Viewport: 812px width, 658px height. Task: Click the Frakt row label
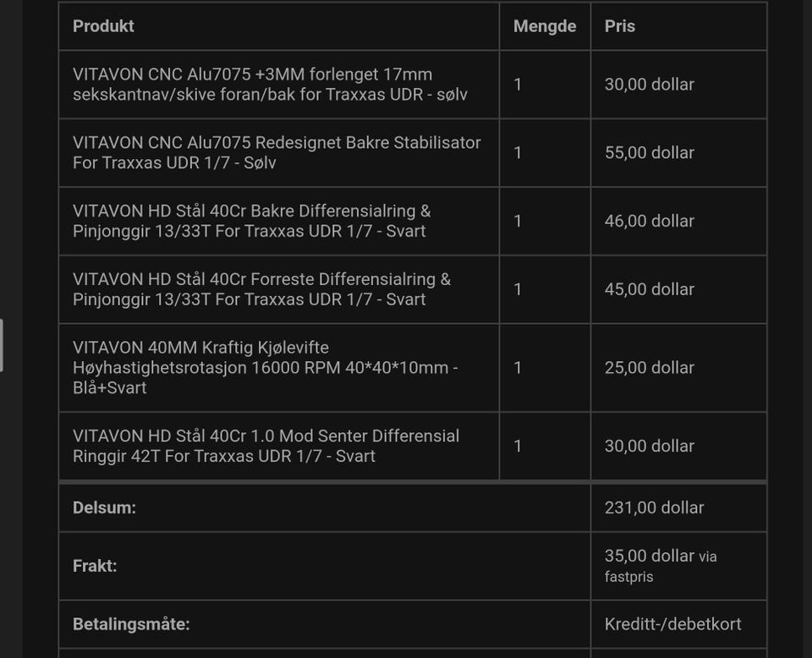95,566
